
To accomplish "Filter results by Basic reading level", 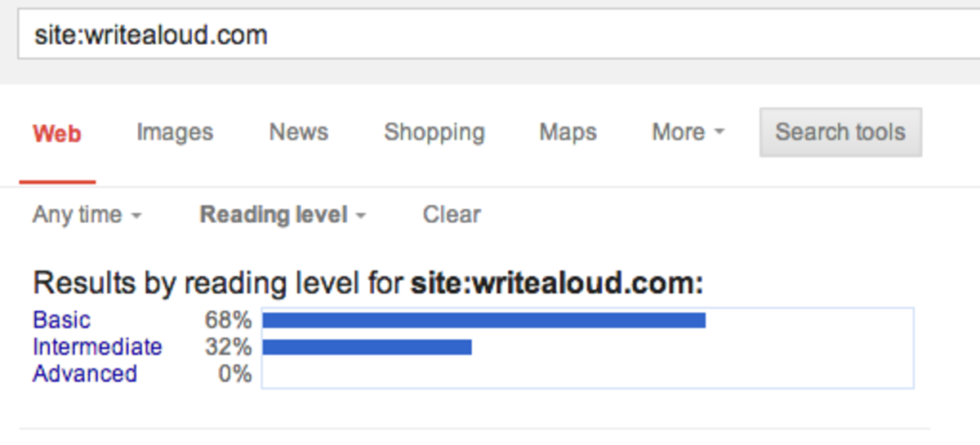I will point(62,320).
